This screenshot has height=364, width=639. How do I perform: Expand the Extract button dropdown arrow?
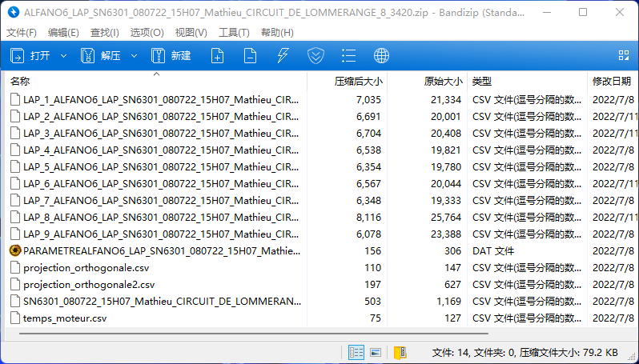134,56
